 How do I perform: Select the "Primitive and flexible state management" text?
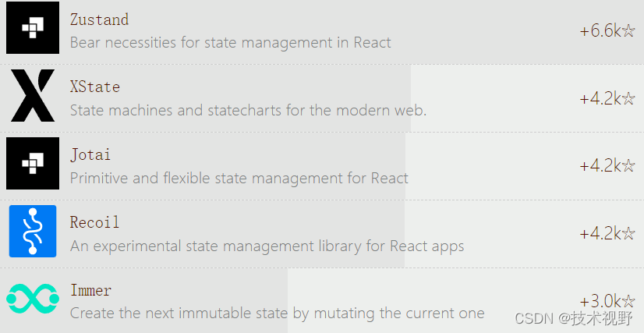pyautogui.click(x=239, y=178)
